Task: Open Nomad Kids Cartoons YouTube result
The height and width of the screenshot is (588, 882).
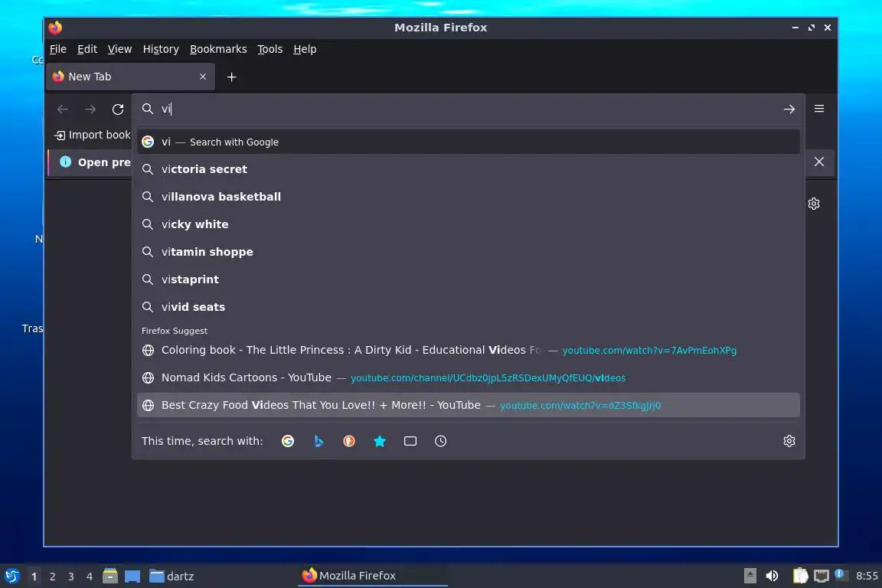Action: 468,377
